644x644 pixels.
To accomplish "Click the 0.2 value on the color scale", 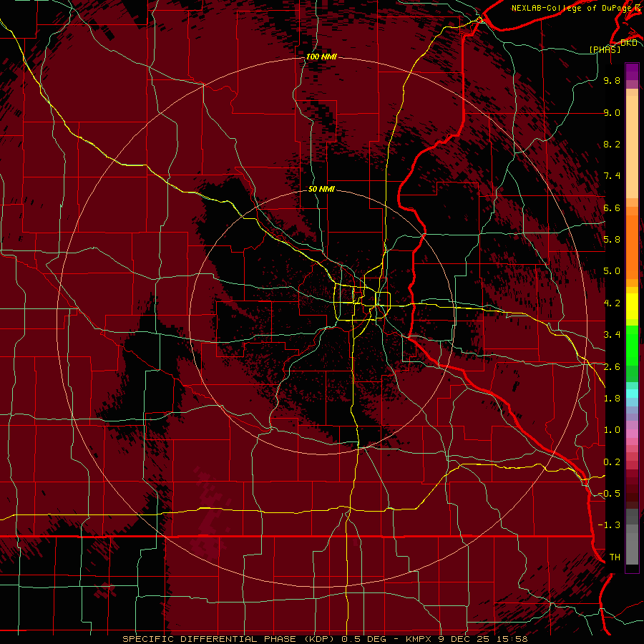I will click(612, 462).
